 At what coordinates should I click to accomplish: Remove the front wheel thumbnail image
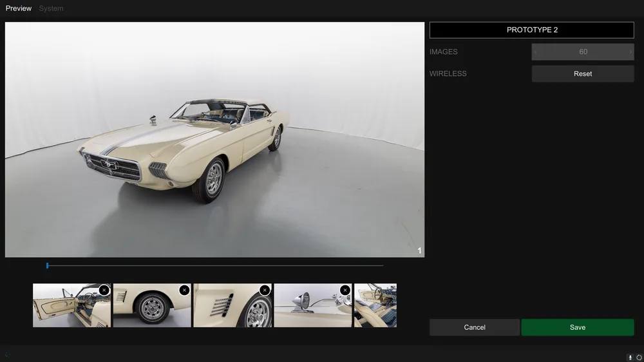point(184,290)
